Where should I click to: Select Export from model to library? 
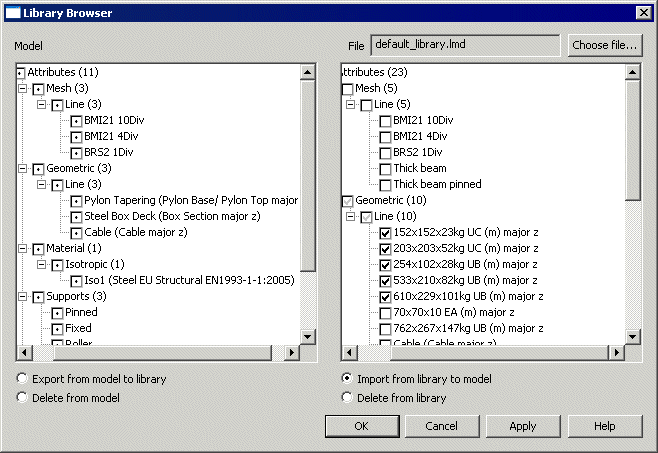(x=22, y=380)
